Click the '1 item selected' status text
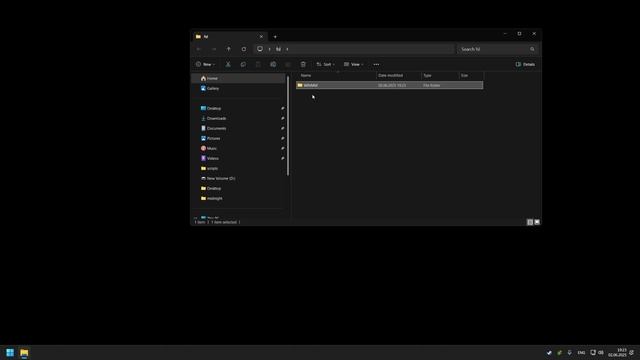This screenshot has width=640, height=360. click(x=224, y=222)
